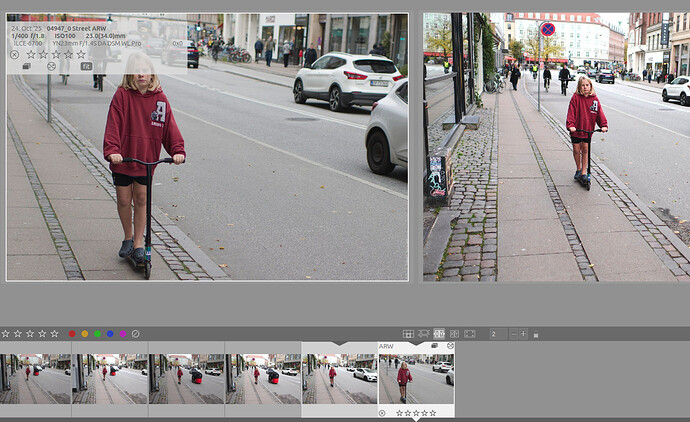Screen dimensions: 690x422
Task: Switch to file manager grid layout
Action: click(408, 334)
